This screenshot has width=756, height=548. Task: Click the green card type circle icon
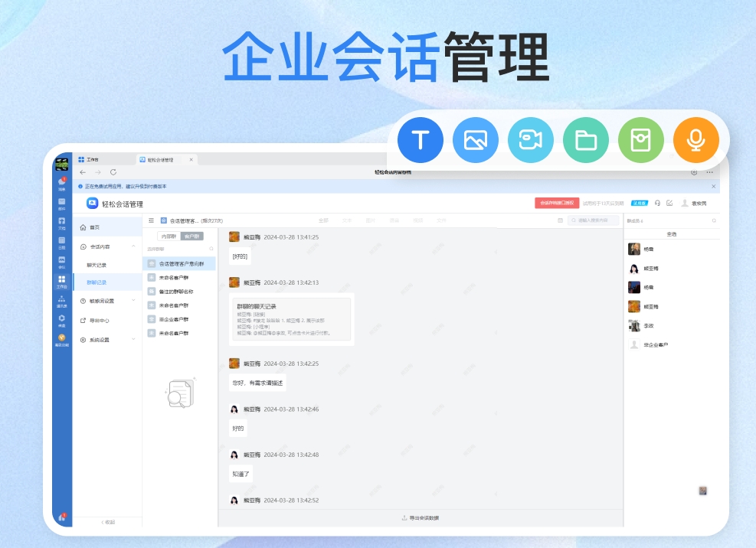pyautogui.click(x=641, y=140)
